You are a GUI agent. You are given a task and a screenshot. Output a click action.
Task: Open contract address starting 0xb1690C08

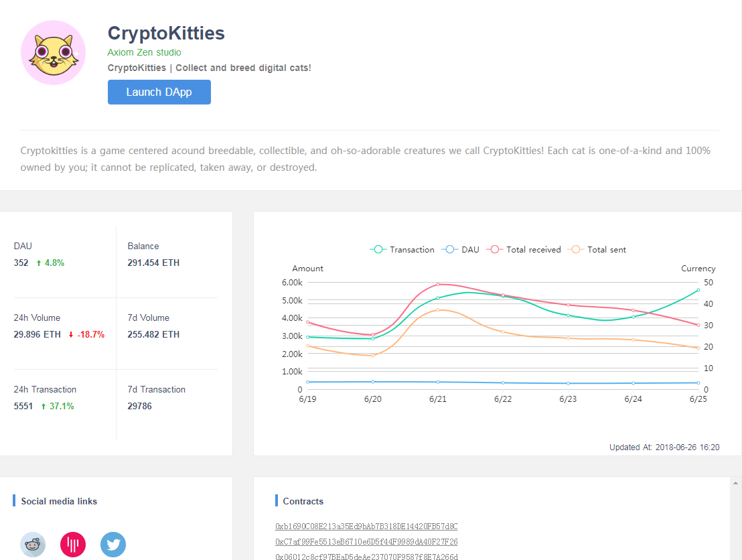click(x=366, y=527)
